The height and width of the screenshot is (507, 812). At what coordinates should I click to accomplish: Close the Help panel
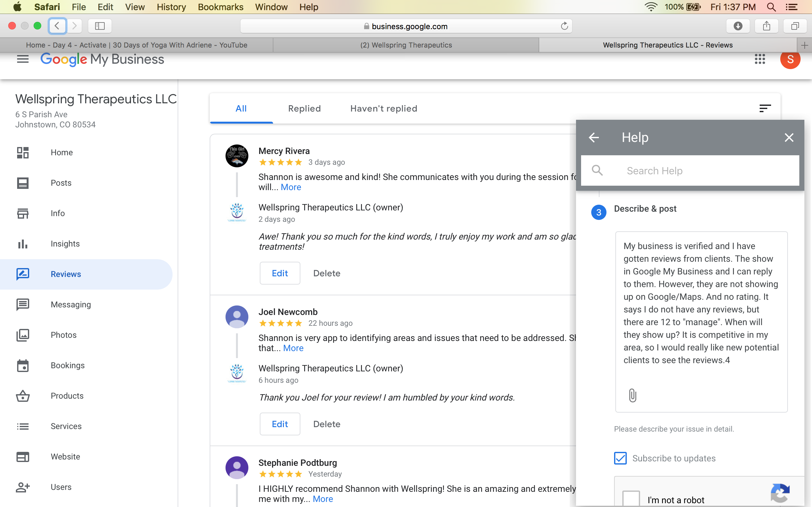tap(789, 138)
